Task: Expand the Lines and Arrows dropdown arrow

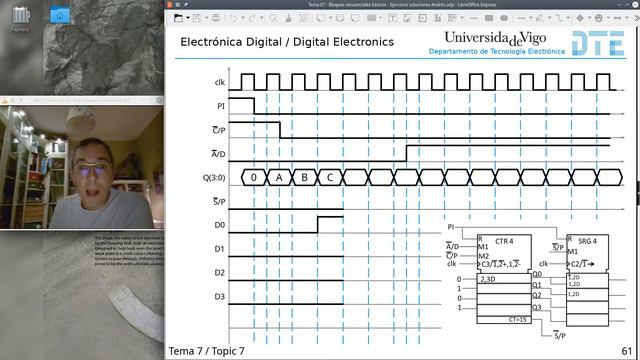Action: (531, 18)
